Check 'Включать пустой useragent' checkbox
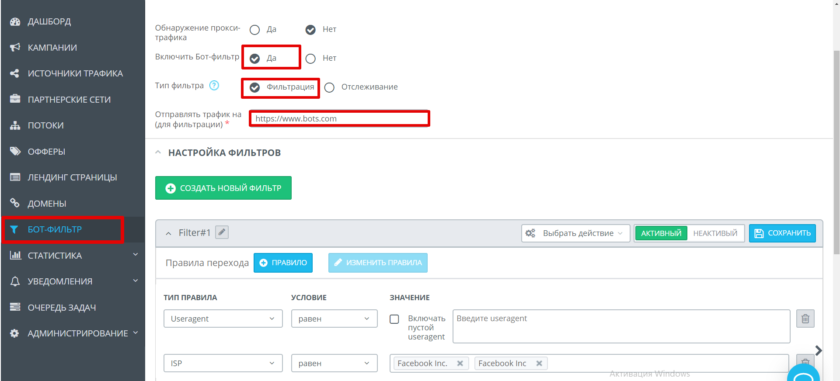The height and width of the screenshot is (381, 840). click(394, 319)
